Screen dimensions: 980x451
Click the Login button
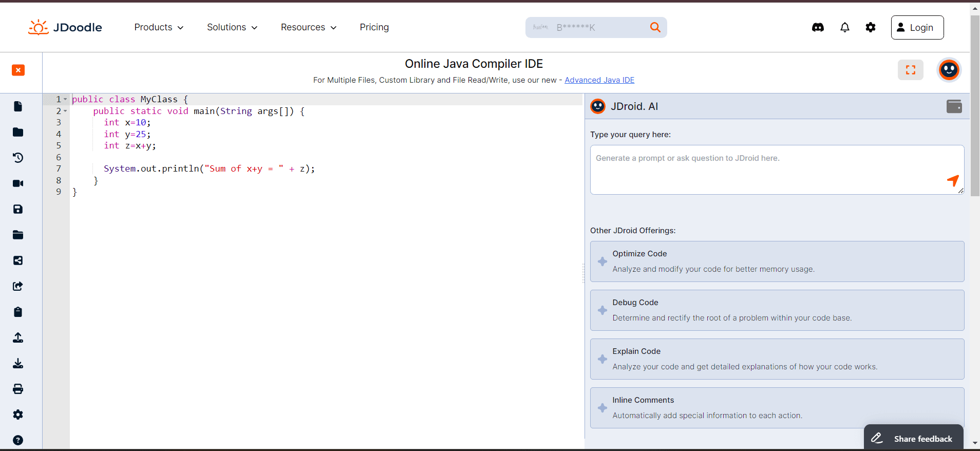pos(917,27)
